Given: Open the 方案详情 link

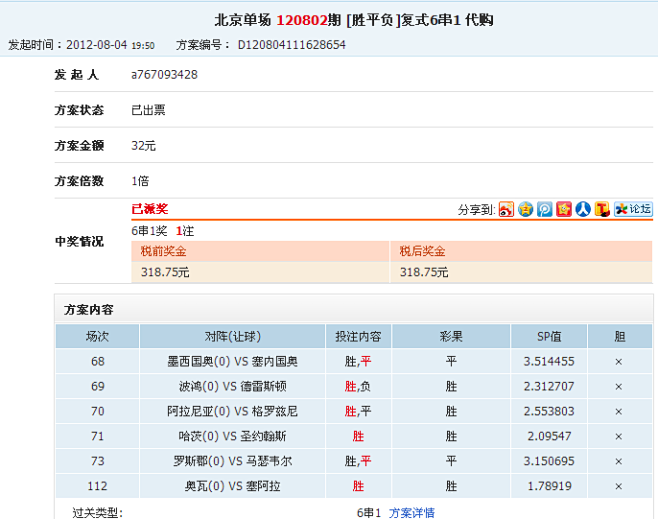Looking at the screenshot, I should click(x=412, y=513).
